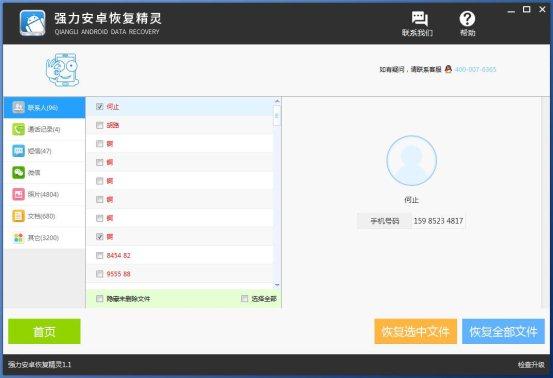Uncheck the 何止 contact checkbox
This screenshot has width=553, height=378.
[x=99, y=106]
